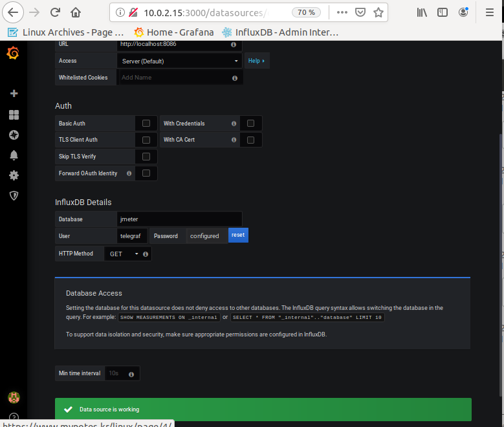Click the With Credentials info icon
Viewport: 504px width, 427px height.
coord(234,124)
